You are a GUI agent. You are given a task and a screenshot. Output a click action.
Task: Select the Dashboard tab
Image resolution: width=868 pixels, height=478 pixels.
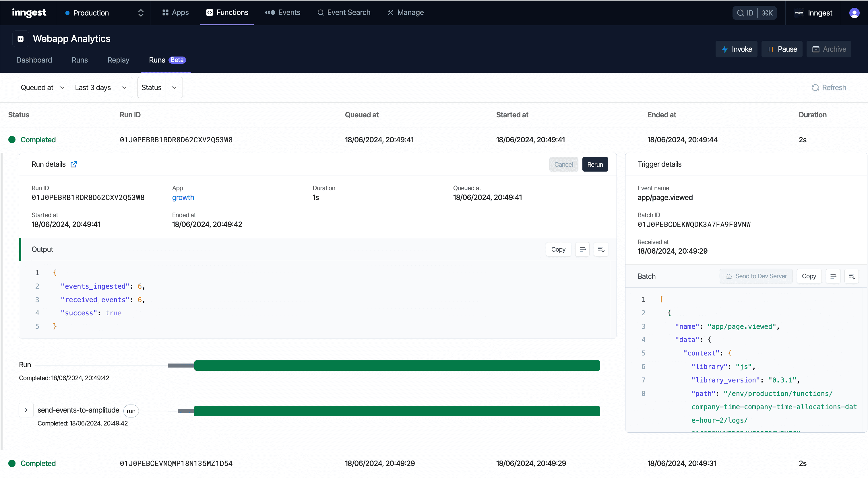point(34,59)
